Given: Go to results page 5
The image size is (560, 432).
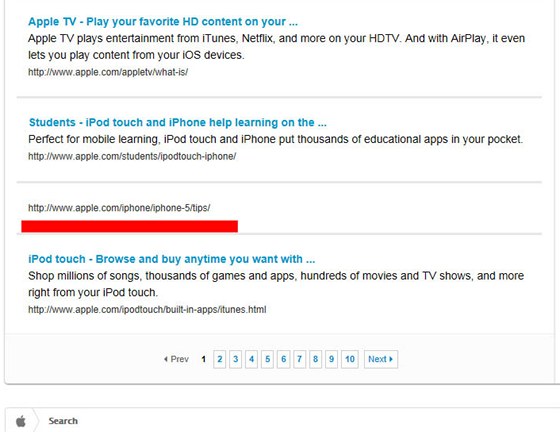Looking at the screenshot, I should (x=268, y=359).
